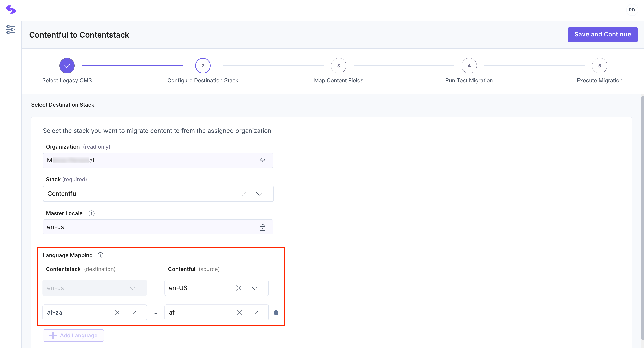Click the lock icon in Organization field
644x348 pixels.
coord(262,161)
